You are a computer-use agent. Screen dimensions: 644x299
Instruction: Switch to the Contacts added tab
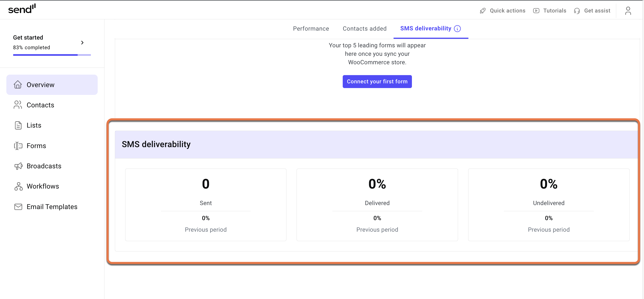pos(365,28)
